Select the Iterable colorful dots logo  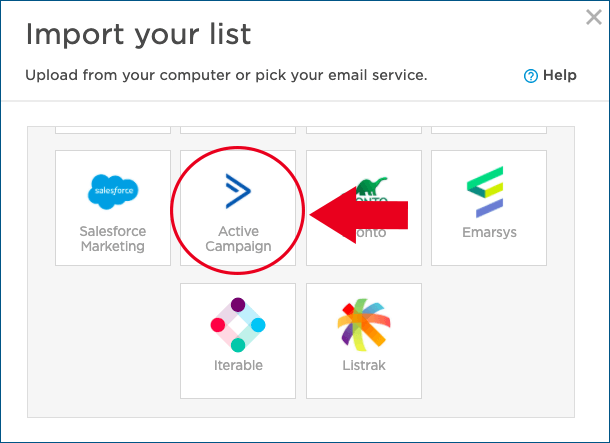[x=238, y=325]
